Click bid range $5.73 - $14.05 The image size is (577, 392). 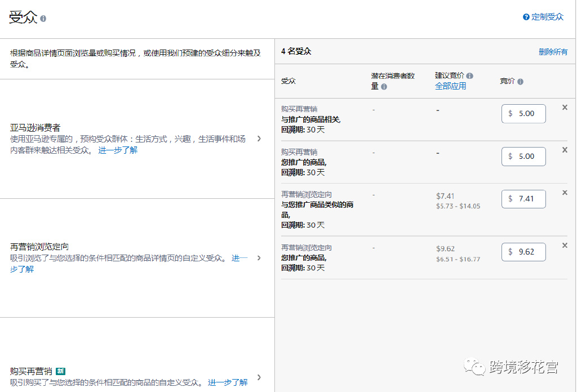(x=458, y=206)
